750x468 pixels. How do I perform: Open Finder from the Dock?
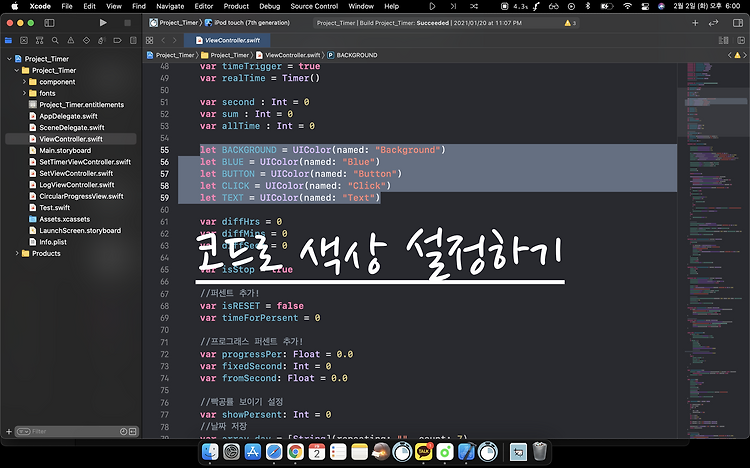pos(210,452)
